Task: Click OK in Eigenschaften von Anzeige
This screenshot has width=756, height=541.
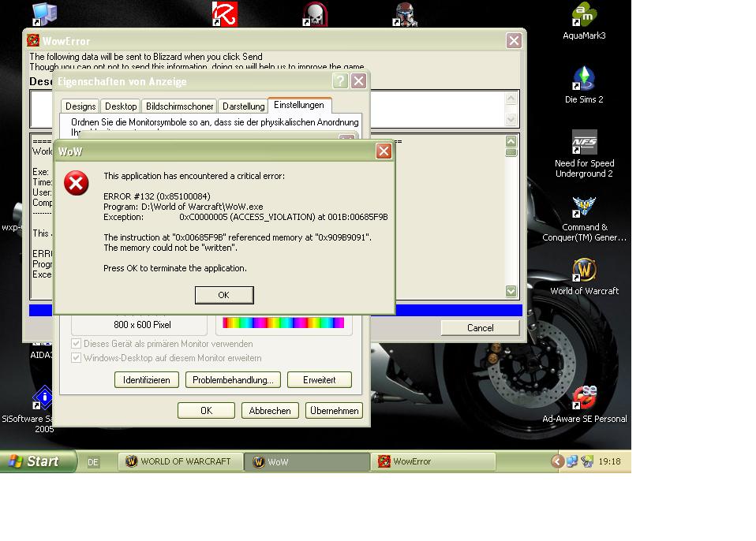Action: click(x=206, y=410)
